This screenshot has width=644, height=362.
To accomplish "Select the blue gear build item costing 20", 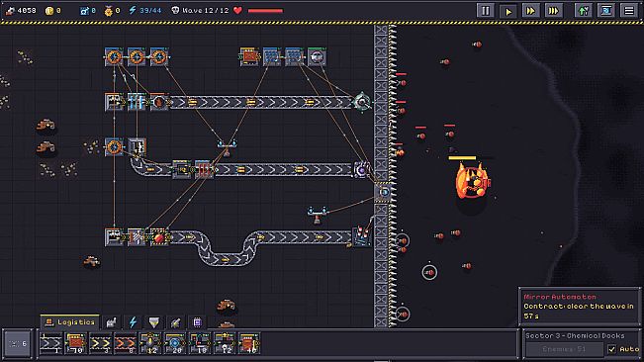I will 175,343.
